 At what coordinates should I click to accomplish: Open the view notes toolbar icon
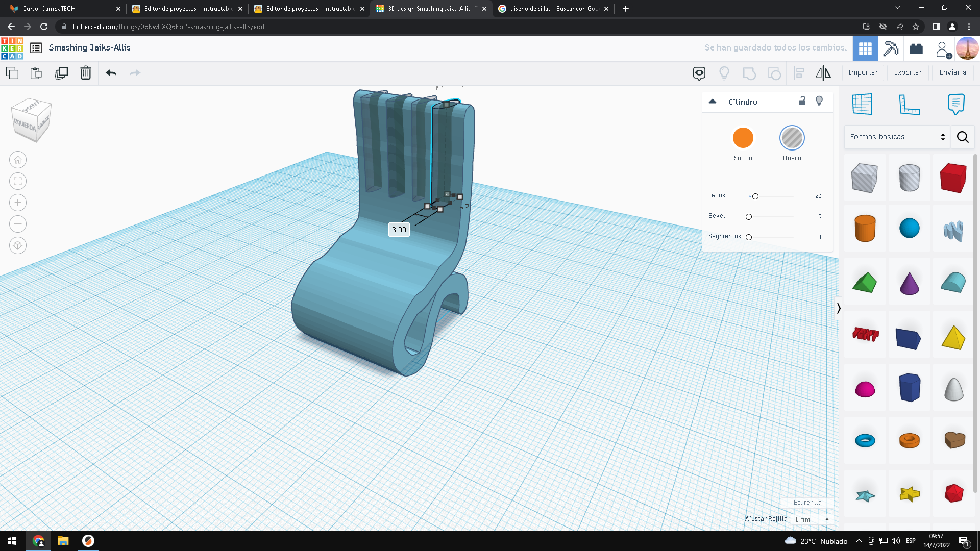click(699, 73)
